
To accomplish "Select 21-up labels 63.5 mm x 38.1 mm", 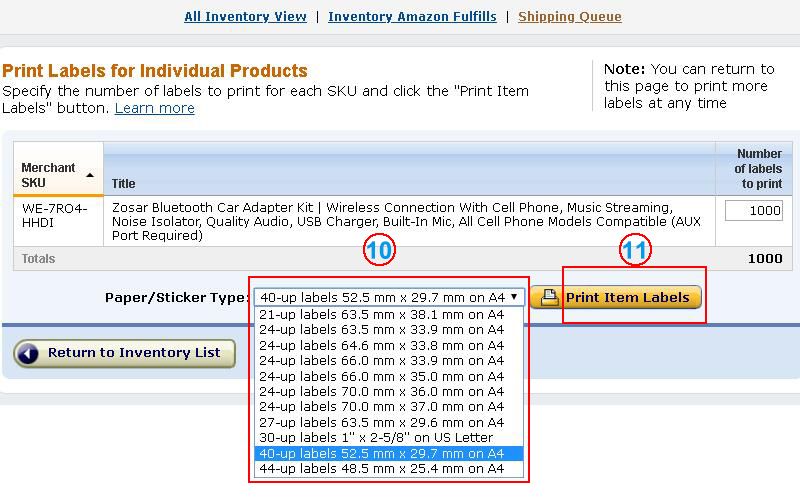I will 381,314.
